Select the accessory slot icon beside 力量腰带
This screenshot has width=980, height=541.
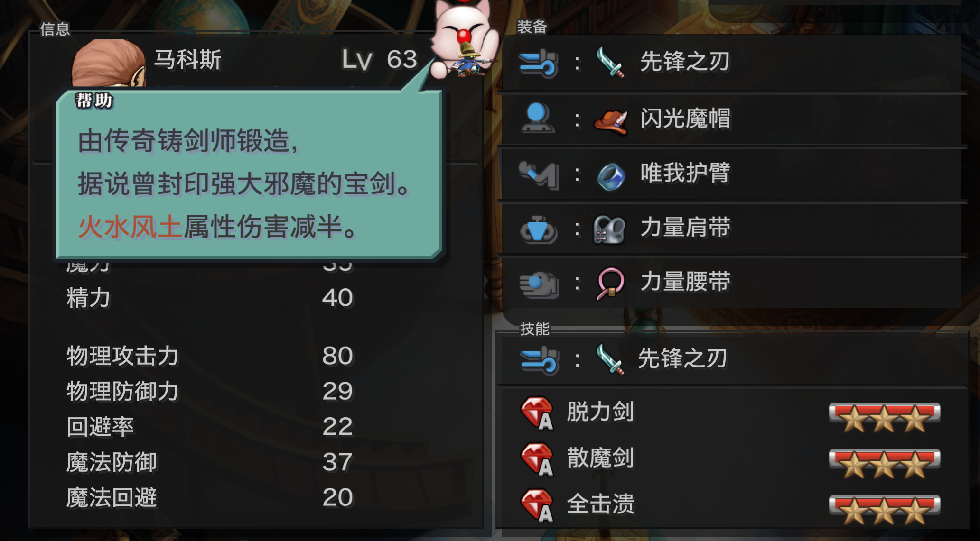[x=539, y=284]
